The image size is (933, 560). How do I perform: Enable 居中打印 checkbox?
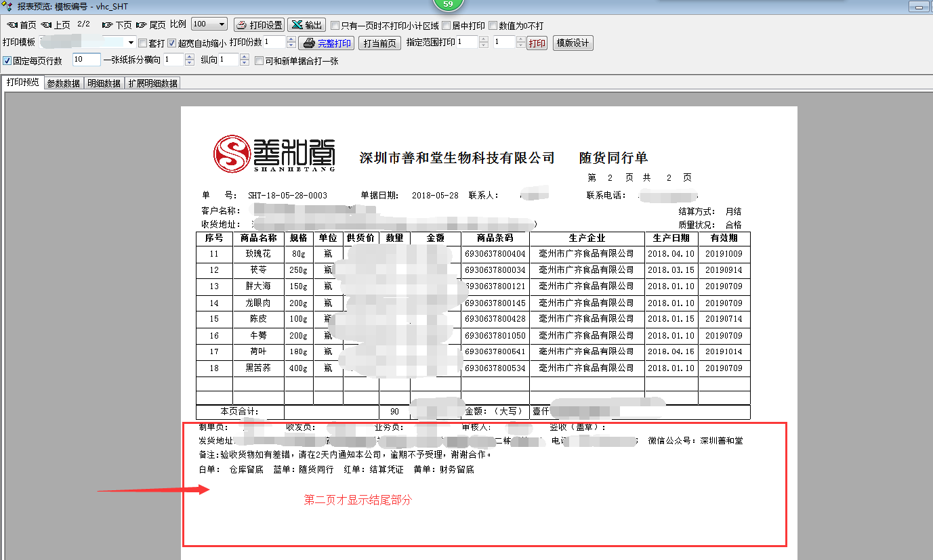click(446, 26)
